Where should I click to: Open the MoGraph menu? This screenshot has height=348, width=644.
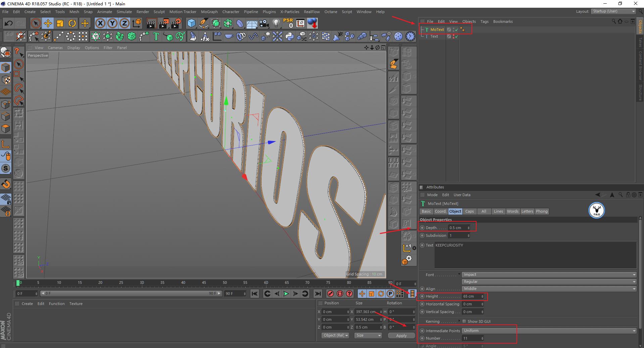pos(209,12)
